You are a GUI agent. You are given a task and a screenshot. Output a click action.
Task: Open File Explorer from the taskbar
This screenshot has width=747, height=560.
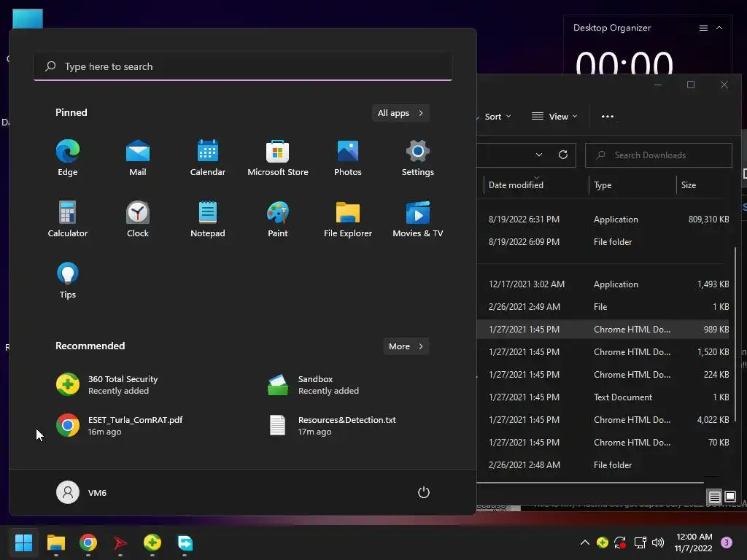pyautogui.click(x=56, y=542)
